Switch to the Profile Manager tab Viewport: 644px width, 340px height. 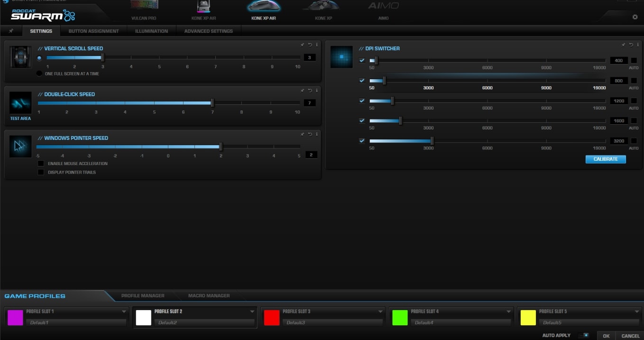pyautogui.click(x=143, y=295)
